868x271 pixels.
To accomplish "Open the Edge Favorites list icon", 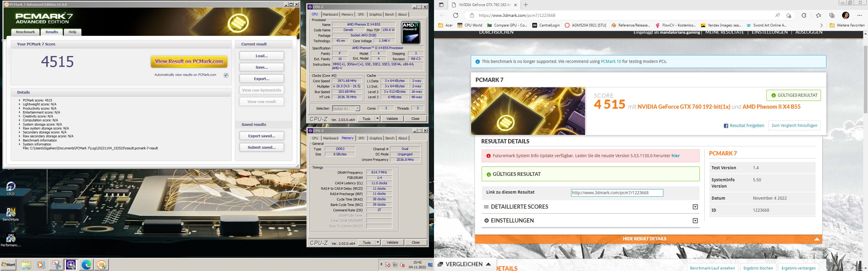I will (819, 15).
